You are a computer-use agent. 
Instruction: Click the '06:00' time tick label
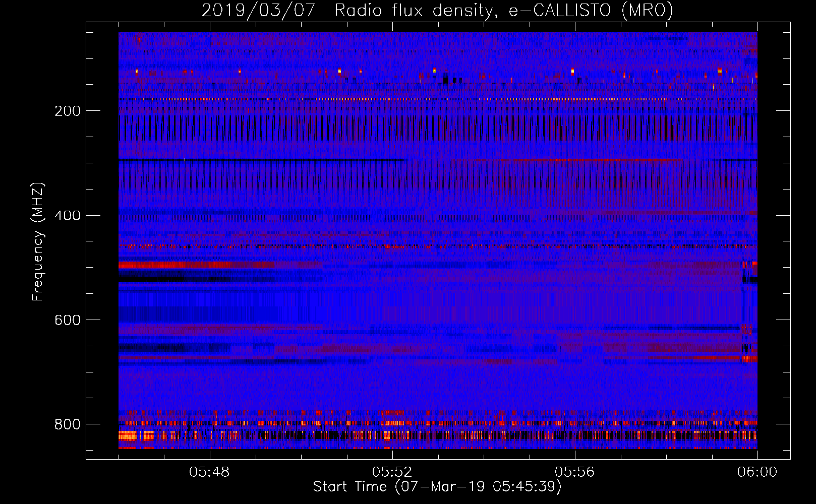click(x=757, y=472)
